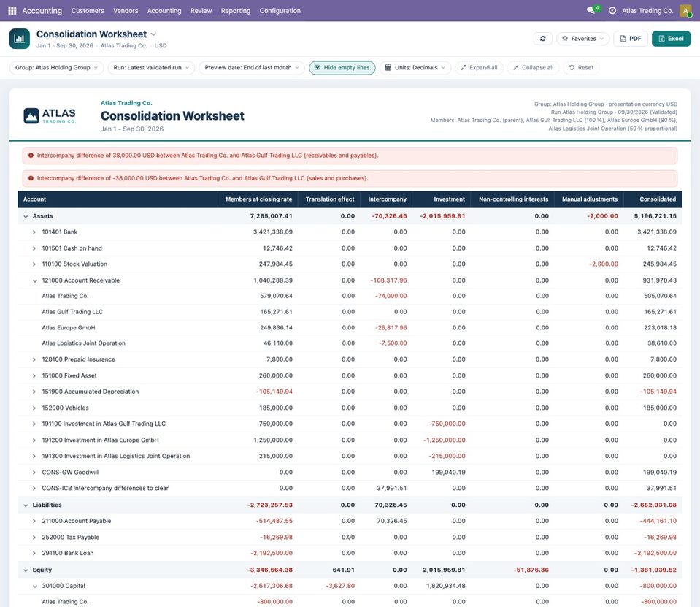This screenshot has width=700, height=607.
Task: Open the Preview date dropdown
Action: (x=252, y=68)
